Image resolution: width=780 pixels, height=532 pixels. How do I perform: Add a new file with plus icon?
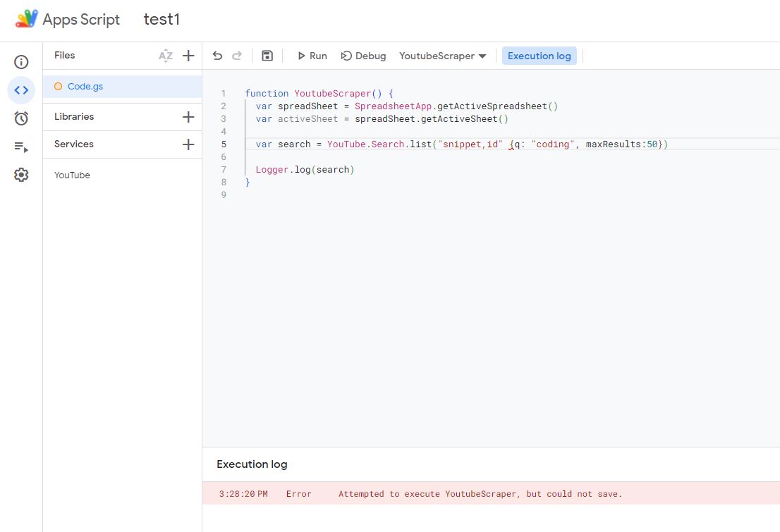click(x=188, y=56)
